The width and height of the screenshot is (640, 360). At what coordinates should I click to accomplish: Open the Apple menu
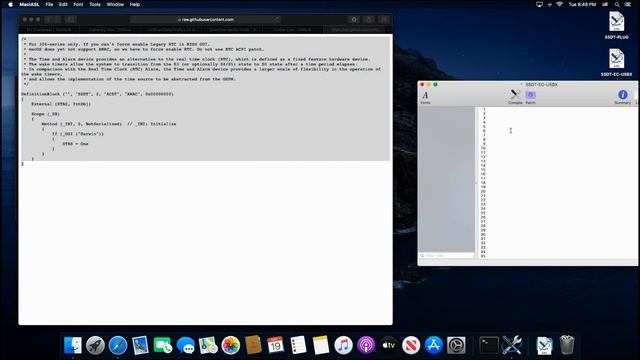pos(10,4)
